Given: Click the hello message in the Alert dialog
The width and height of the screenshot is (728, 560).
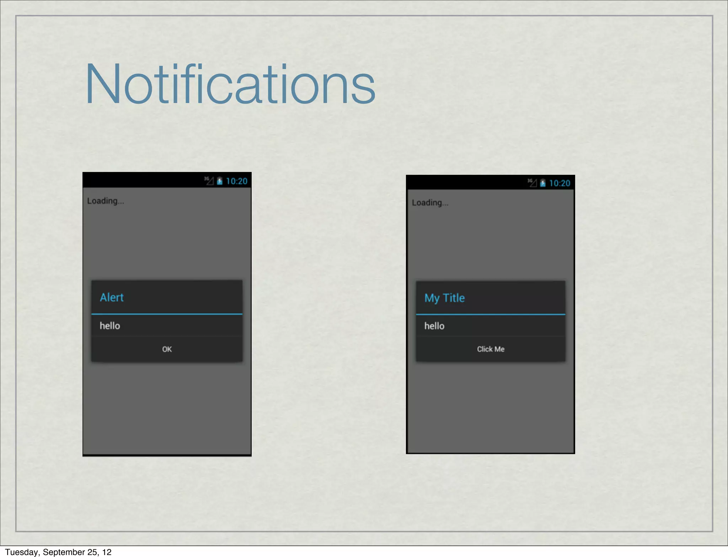Looking at the screenshot, I should pos(110,325).
